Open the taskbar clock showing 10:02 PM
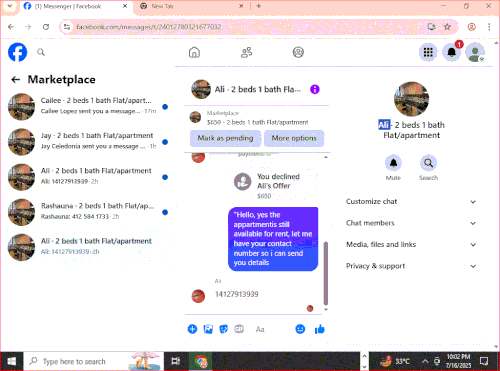This screenshot has height=371, width=500. tap(459, 361)
